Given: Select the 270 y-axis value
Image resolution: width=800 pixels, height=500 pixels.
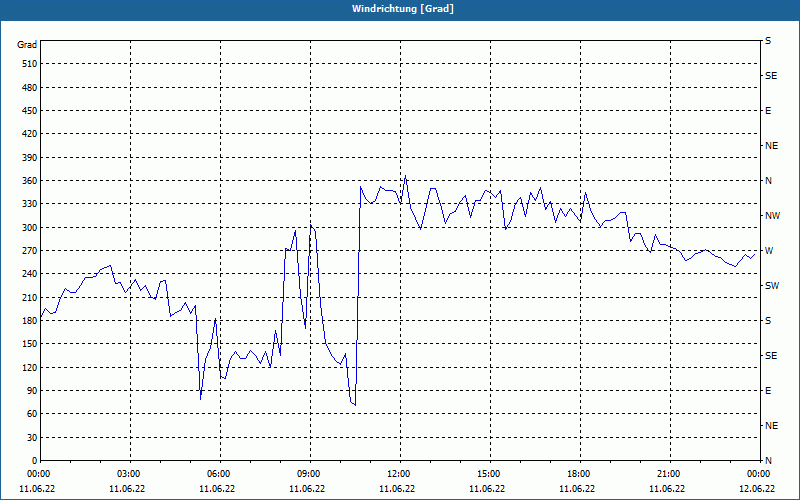Looking at the screenshot, I should coord(30,251).
